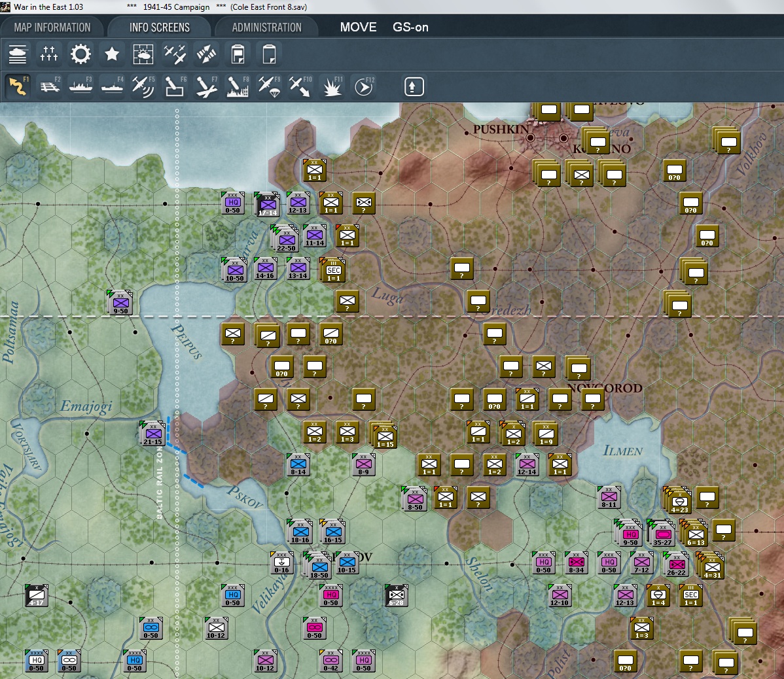Open the order of battle tank list icon
The image size is (784, 679).
pos(18,54)
